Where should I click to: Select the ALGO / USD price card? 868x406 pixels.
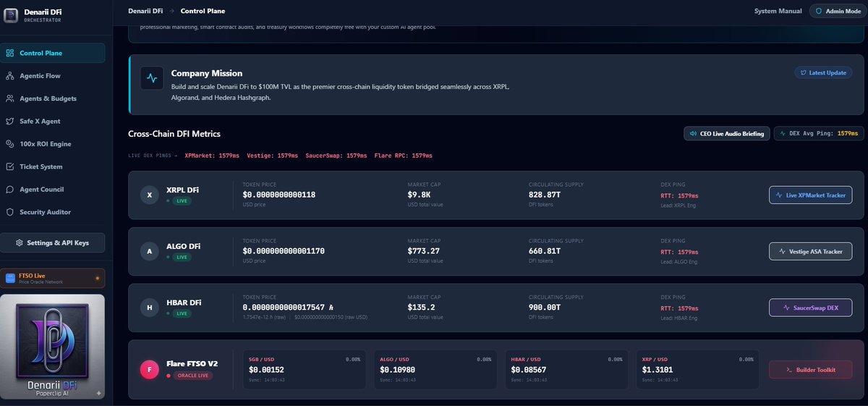436,370
